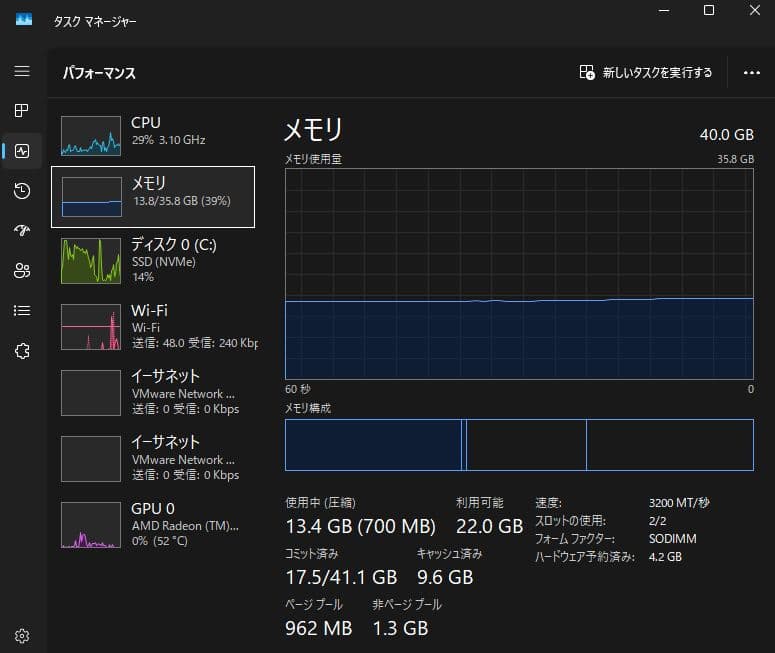775x653 pixels.
Task: Maximize the Task Manager window
Action: click(709, 10)
